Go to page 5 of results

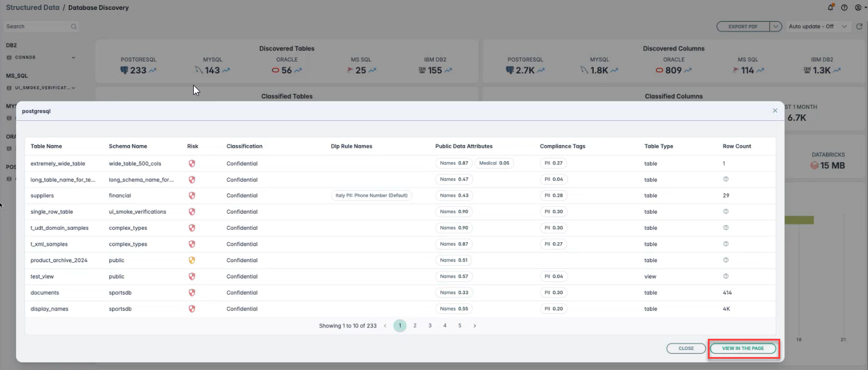(x=460, y=326)
